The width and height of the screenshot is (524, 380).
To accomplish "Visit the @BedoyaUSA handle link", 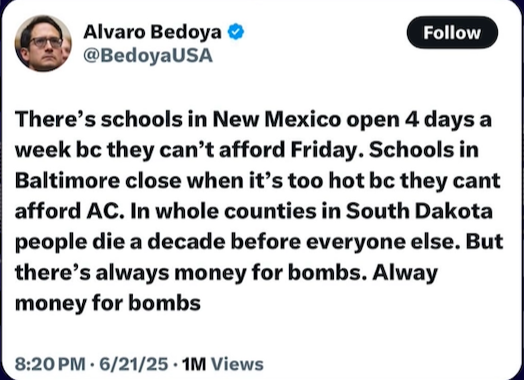I will pyautogui.click(x=148, y=55).
